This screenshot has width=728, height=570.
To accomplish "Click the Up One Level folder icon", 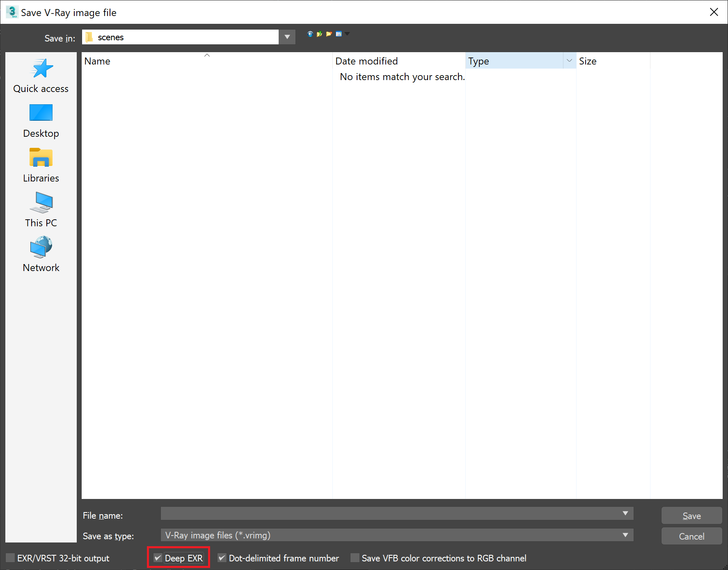I will pos(319,34).
